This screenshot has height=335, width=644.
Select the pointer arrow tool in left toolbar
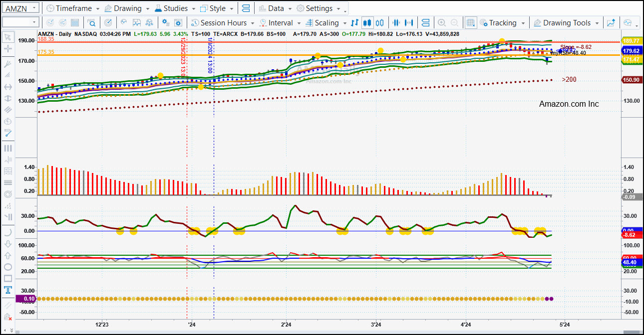7,37
